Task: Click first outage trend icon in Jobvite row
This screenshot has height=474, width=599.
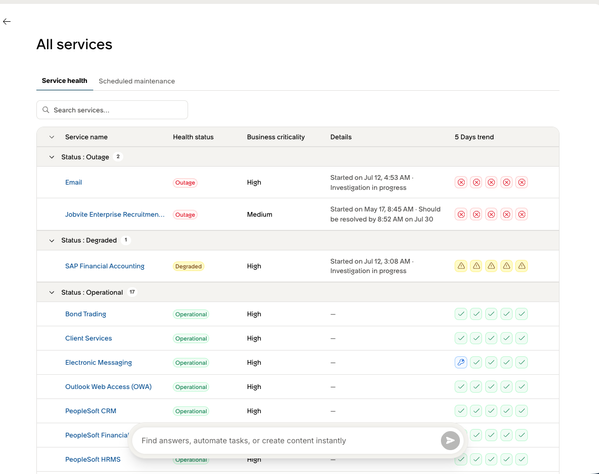Action: [x=461, y=215]
